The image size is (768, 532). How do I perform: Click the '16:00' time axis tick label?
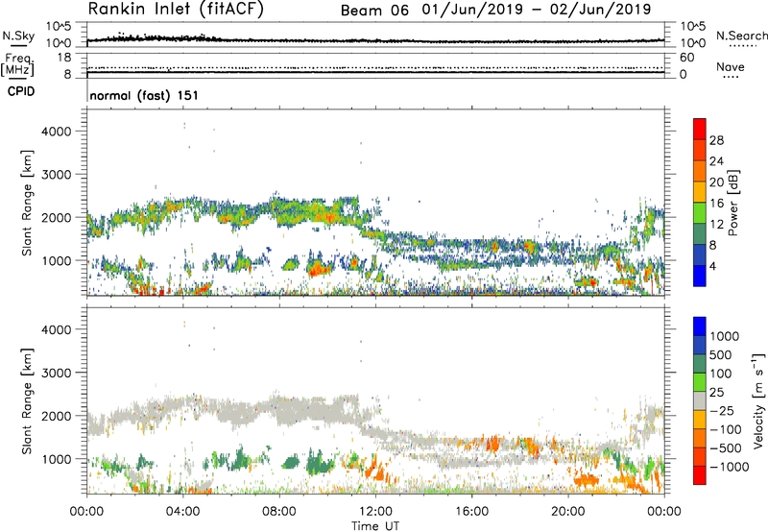tap(471, 512)
